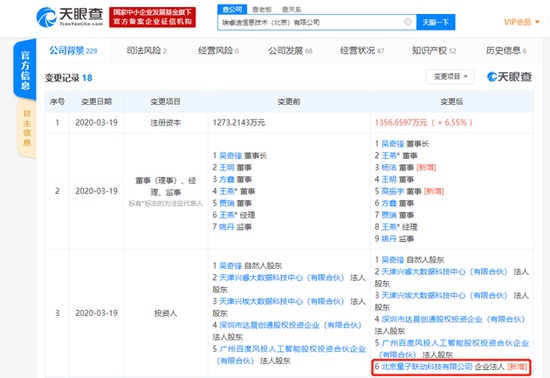Screen dimensions: 550x378
Task: Open the VIP会员 dropdown menu
Action: [x=521, y=22]
